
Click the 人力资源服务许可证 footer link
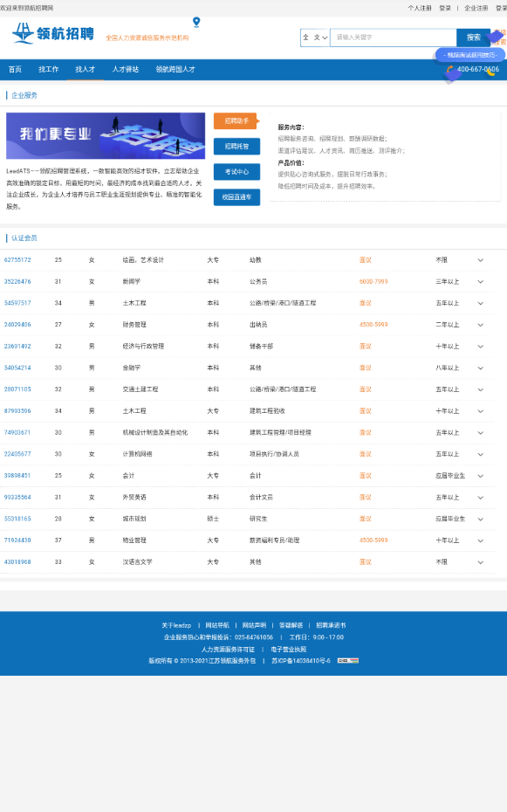228,650
